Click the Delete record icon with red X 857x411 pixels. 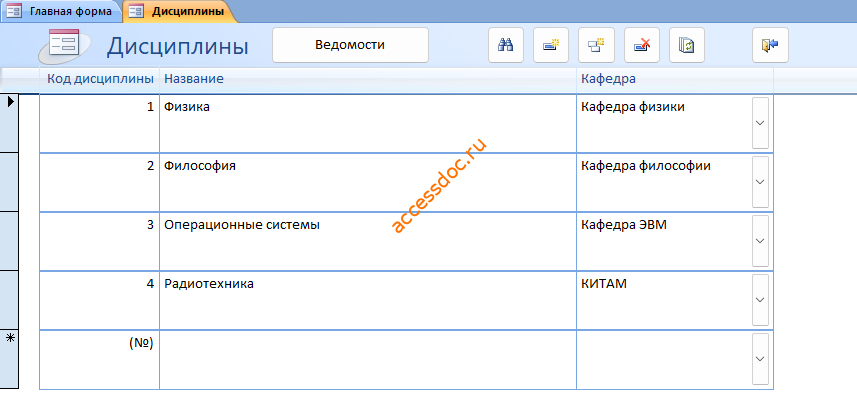click(642, 45)
